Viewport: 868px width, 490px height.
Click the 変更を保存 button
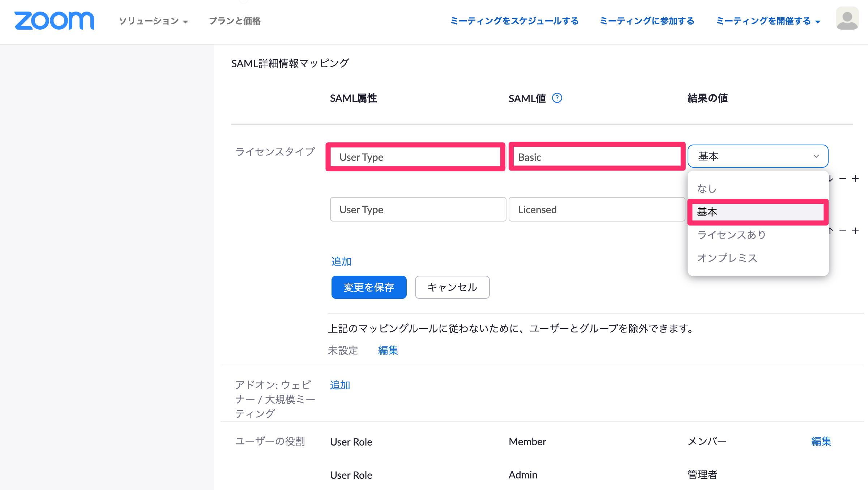click(369, 287)
